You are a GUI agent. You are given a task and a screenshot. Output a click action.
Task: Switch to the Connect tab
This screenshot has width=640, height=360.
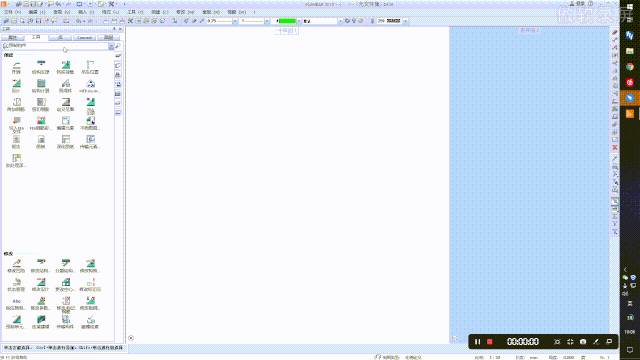pyautogui.click(x=84, y=38)
